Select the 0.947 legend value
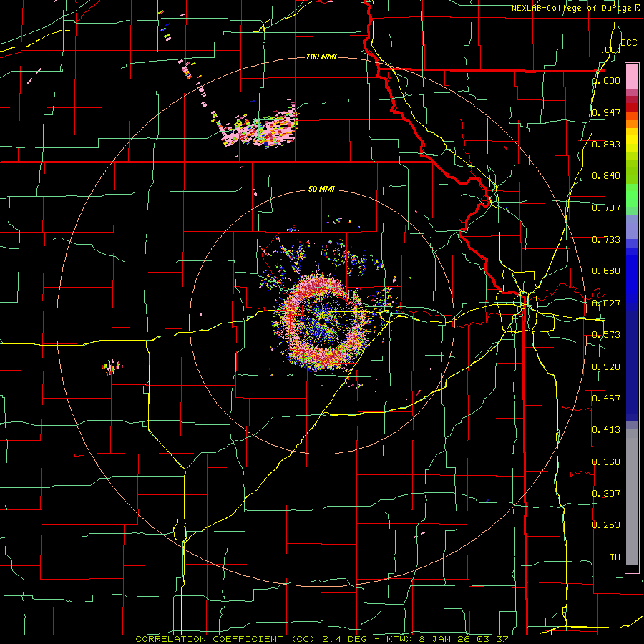The image size is (644, 644). coord(606,112)
